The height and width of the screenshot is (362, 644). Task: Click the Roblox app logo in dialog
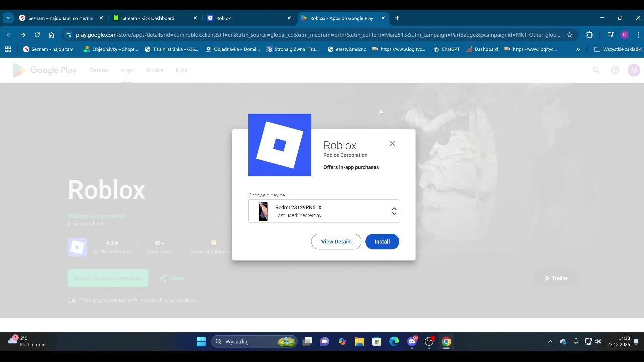(280, 145)
